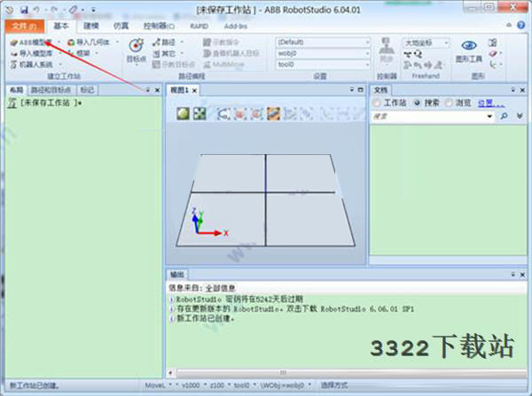Viewport: 532px width, 396px height.
Task: Expand the search field dropdown arrow in 文档
Action: (x=489, y=116)
